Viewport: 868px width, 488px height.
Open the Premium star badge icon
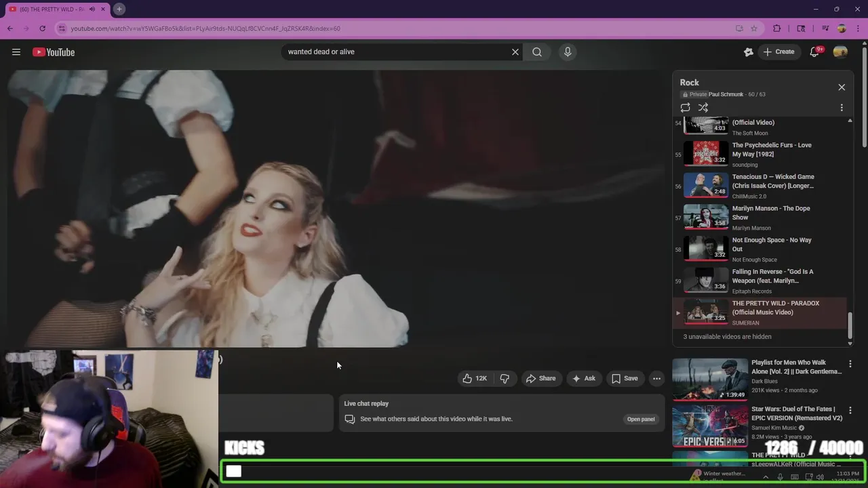point(748,52)
